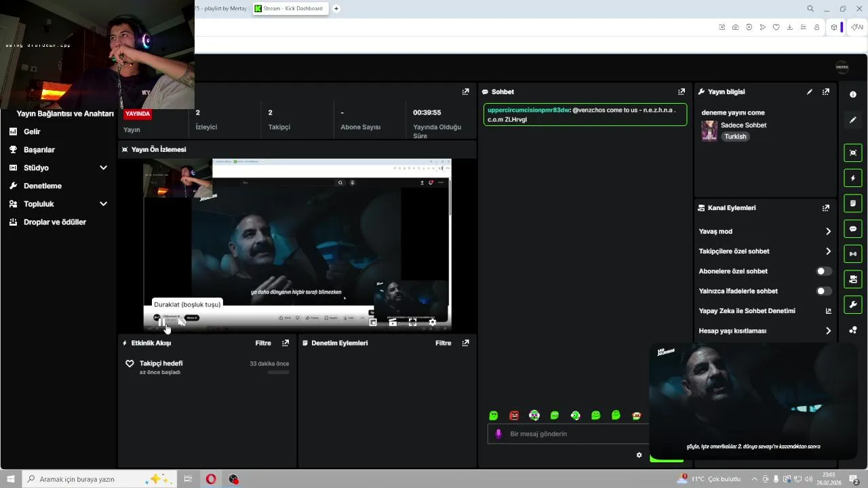Toggle activity feed lightning icon in sidebar
This screenshot has width=868, height=488.
tap(853, 178)
